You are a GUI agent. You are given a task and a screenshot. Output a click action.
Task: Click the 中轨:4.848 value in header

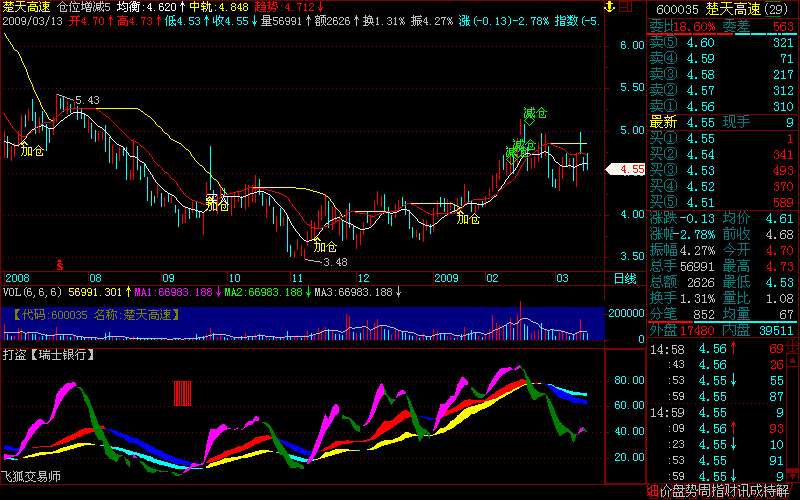pos(219,7)
